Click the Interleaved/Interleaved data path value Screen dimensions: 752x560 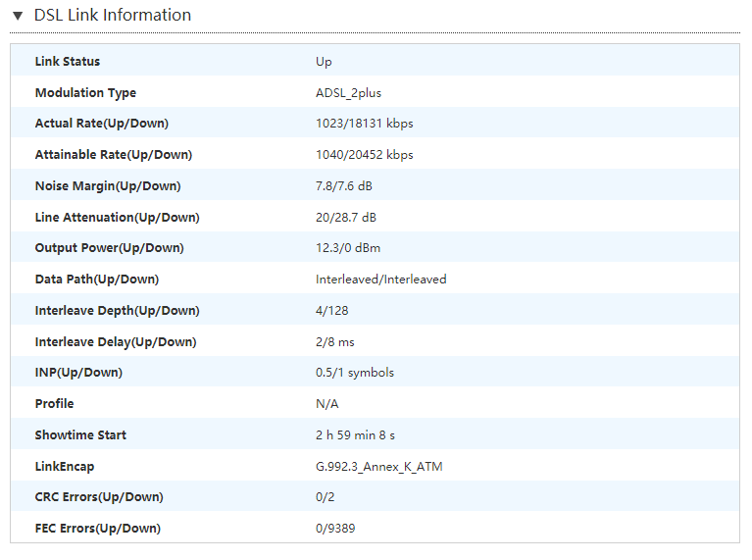pos(380,280)
